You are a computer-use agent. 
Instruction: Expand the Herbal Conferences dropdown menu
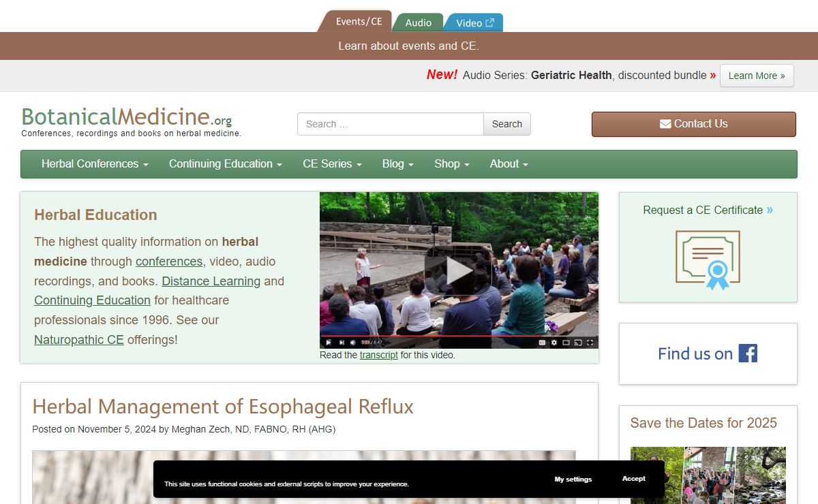coord(95,163)
